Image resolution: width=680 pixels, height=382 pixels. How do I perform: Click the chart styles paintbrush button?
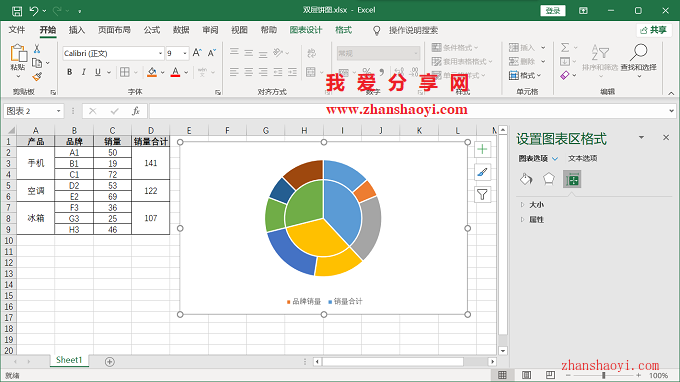(x=482, y=172)
